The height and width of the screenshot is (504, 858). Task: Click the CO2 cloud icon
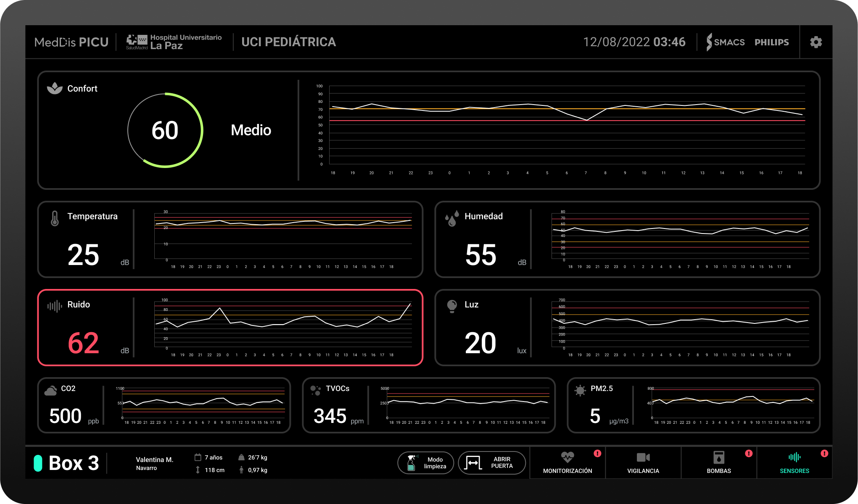(x=51, y=391)
